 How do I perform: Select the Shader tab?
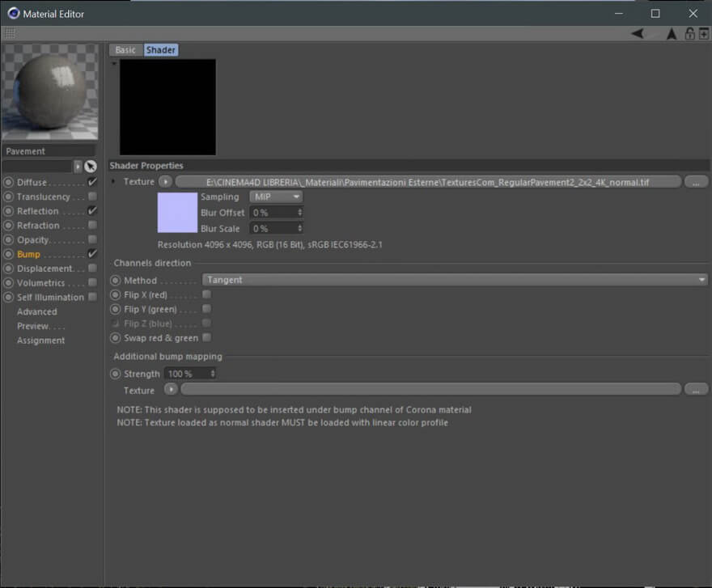[x=161, y=50]
